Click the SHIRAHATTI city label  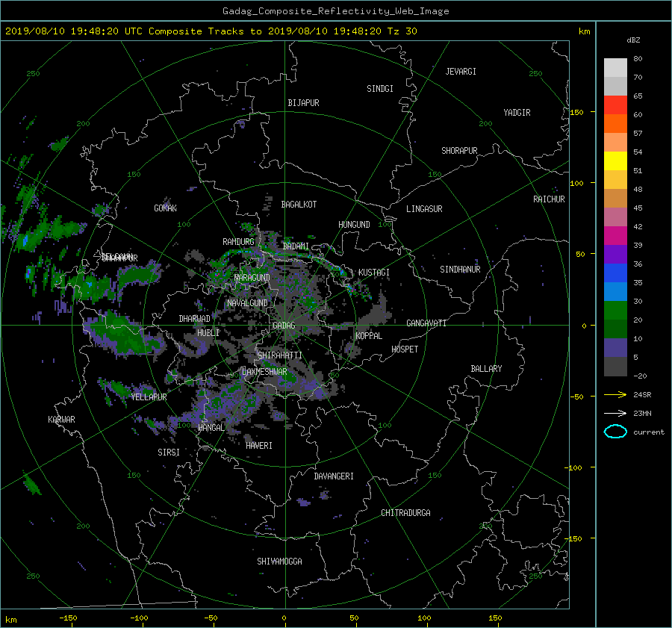click(x=280, y=355)
